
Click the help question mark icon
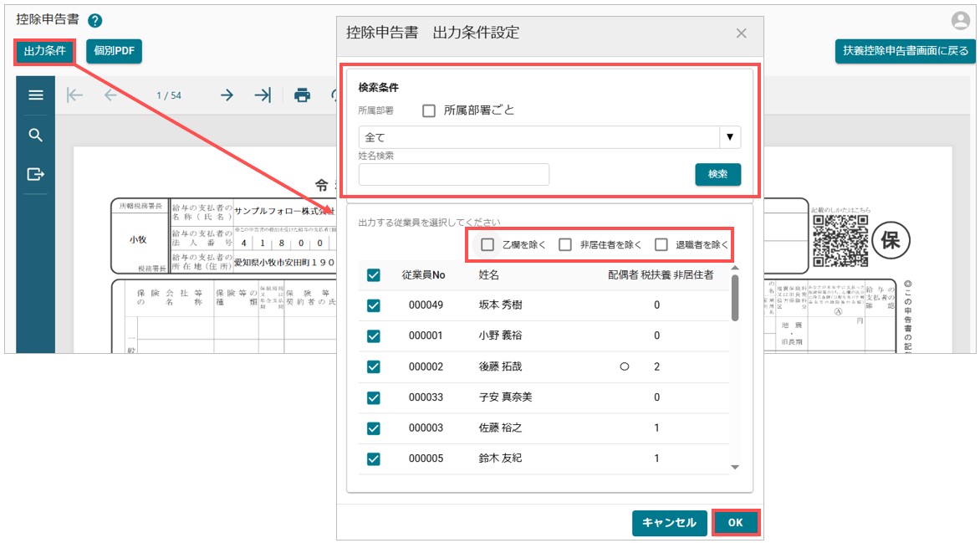pos(94,21)
